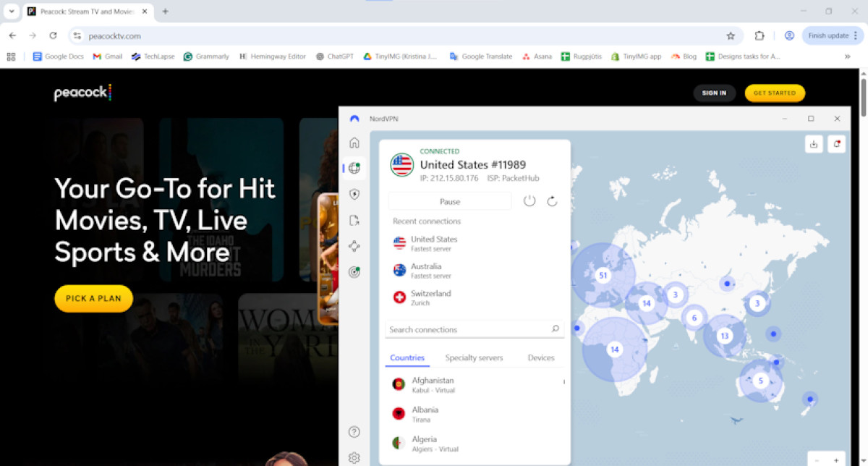View site information icon in address bar
Viewport: 868px width, 466px height.
point(77,35)
